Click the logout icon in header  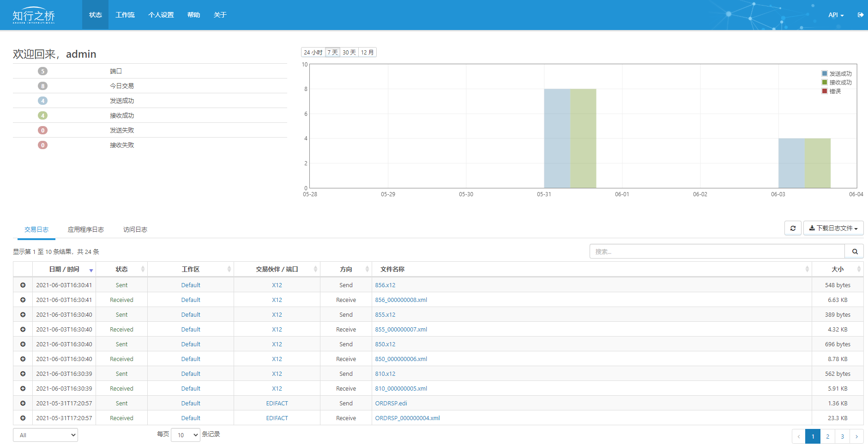(860, 15)
